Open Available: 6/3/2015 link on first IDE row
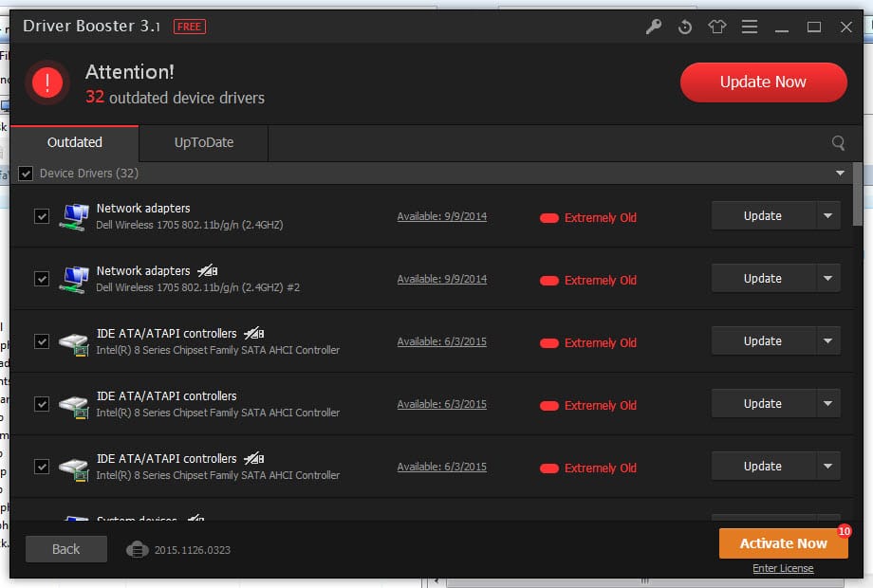The height and width of the screenshot is (588, 873). click(441, 341)
